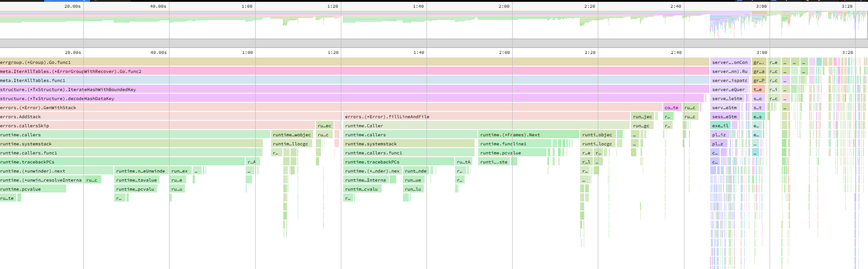This screenshot has height=269, width=868.
Task: Click the runt…nde frame
Action: [416, 171]
